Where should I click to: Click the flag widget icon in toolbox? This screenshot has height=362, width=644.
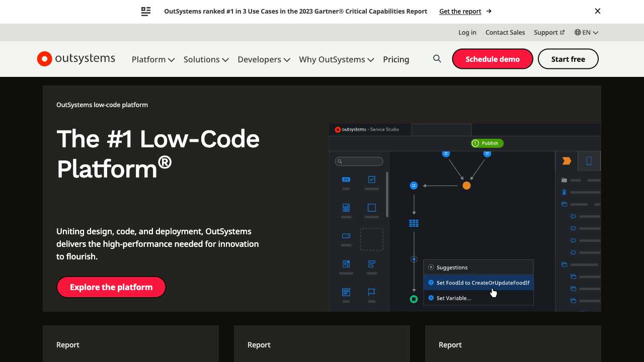tap(372, 292)
